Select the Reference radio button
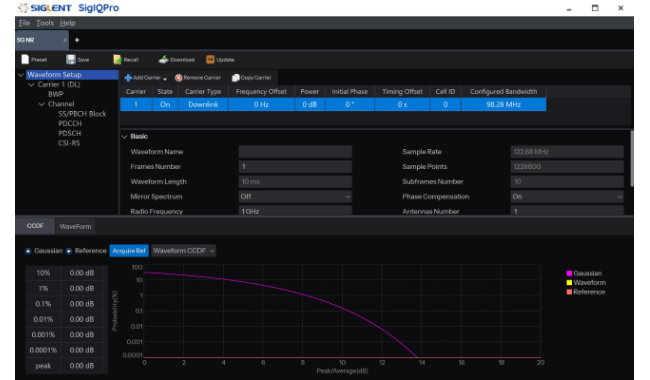The height and width of the screenshot is (380, 650). click(69, 251)
